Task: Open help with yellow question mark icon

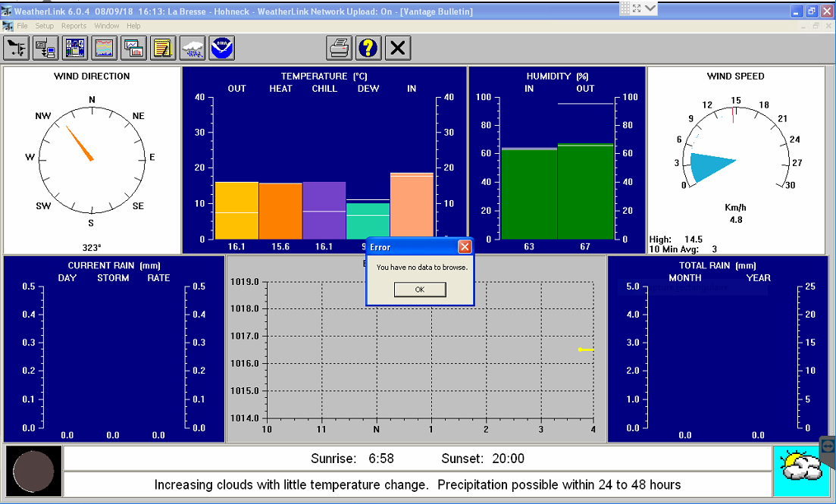Action: [368, 48]
